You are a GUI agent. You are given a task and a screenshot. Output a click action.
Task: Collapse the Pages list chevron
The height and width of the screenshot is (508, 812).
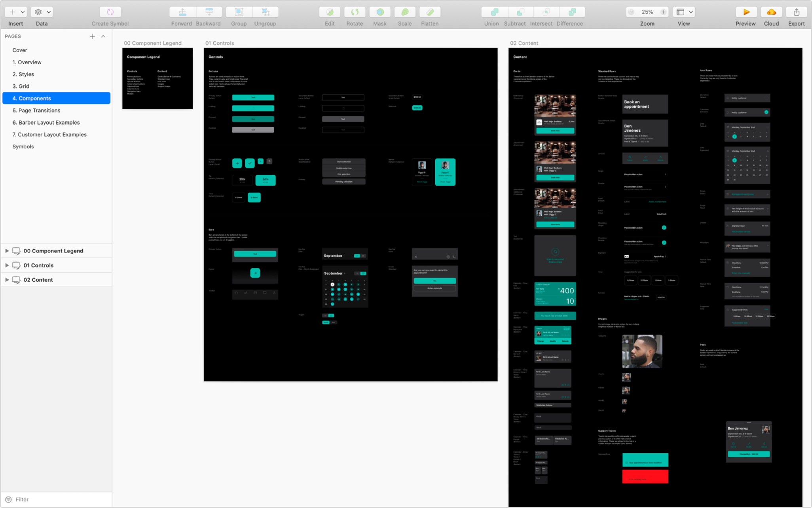(103, 36)
